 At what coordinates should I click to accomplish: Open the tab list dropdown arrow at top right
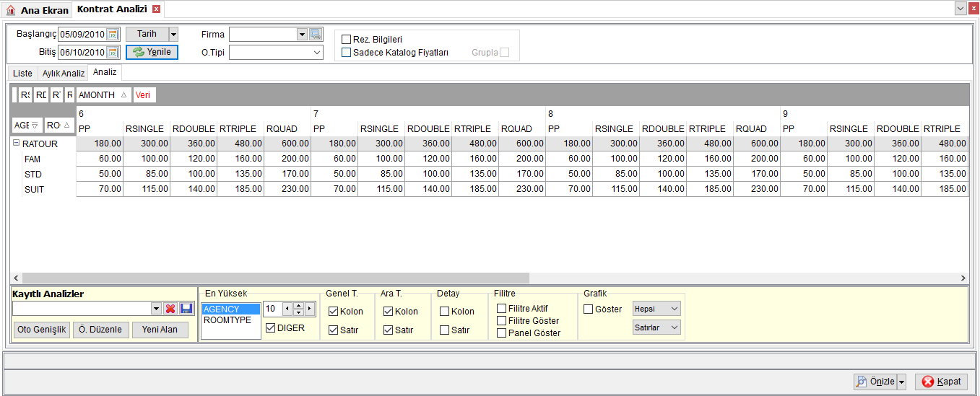click(961, 9)
